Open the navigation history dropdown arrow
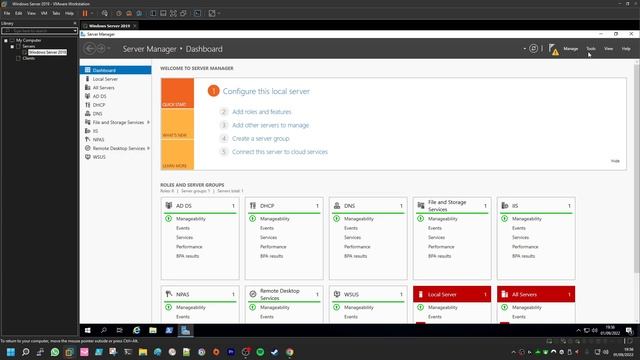Screen dimensions: 640x360 point(109,49)
